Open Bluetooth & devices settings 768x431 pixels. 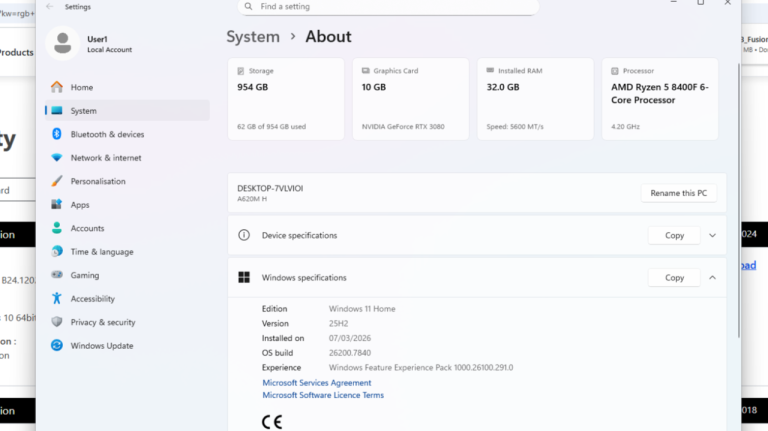point(107,134)
